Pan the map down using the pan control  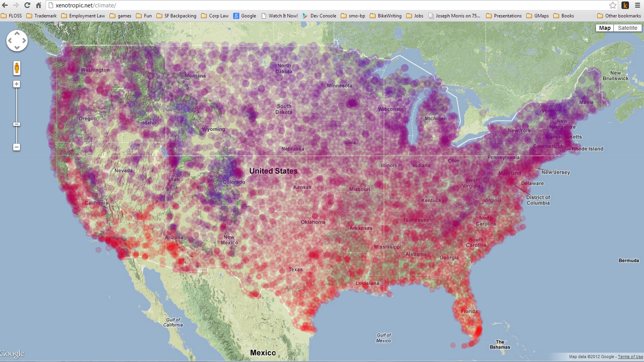17,48
